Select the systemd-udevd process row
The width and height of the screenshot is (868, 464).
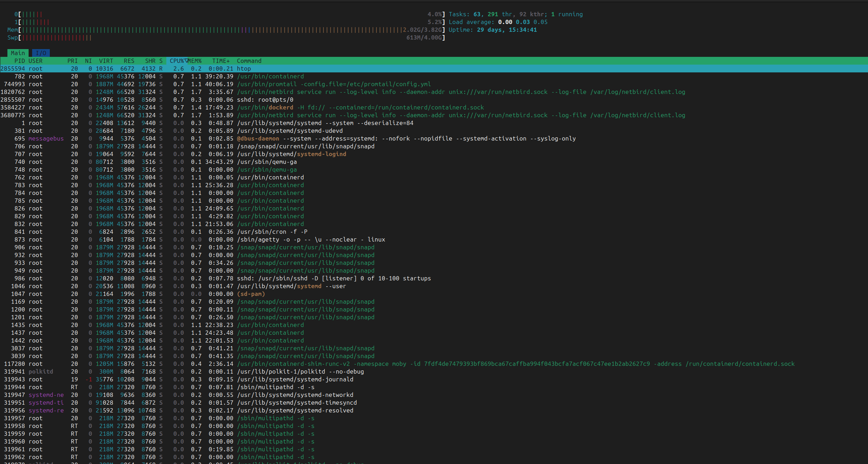pos(434,131)
